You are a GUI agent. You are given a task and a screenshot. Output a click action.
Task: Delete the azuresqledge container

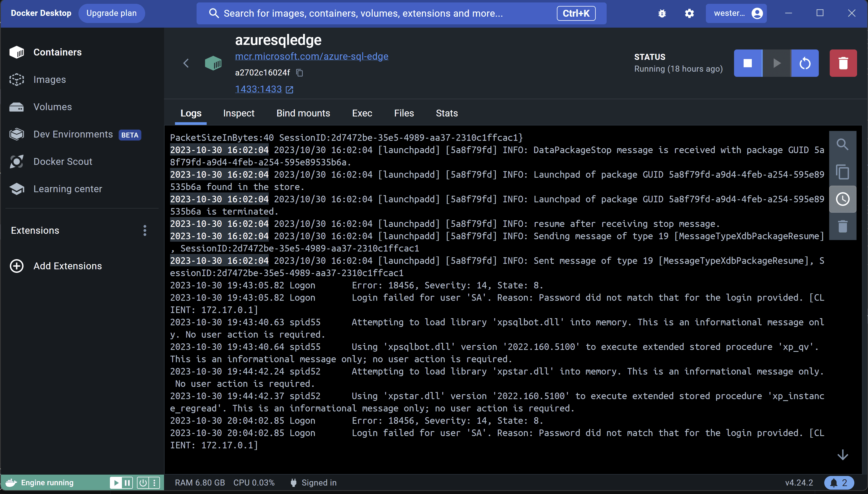pos(843,63)
